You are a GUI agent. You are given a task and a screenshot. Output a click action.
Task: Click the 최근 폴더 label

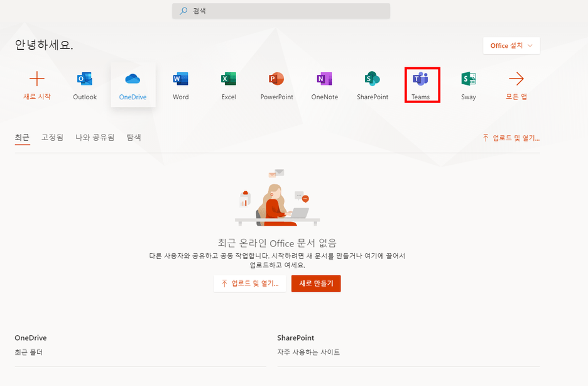click(29, 352)
